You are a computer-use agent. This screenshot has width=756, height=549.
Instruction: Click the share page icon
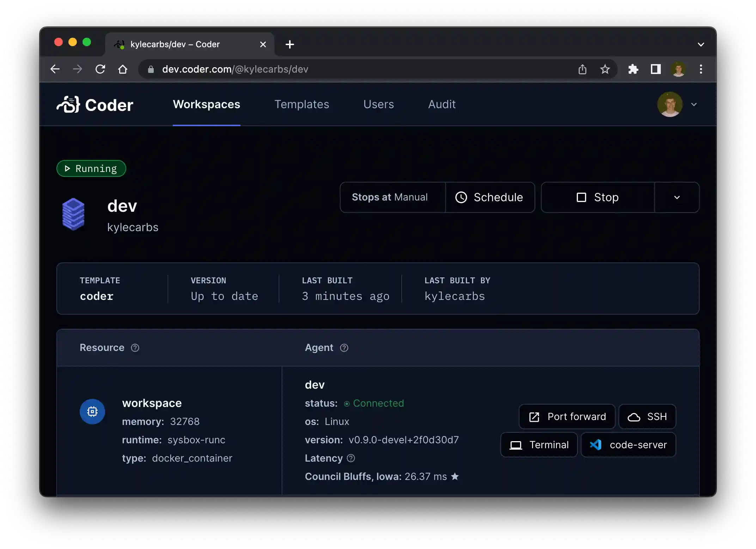tap(583, 69)
